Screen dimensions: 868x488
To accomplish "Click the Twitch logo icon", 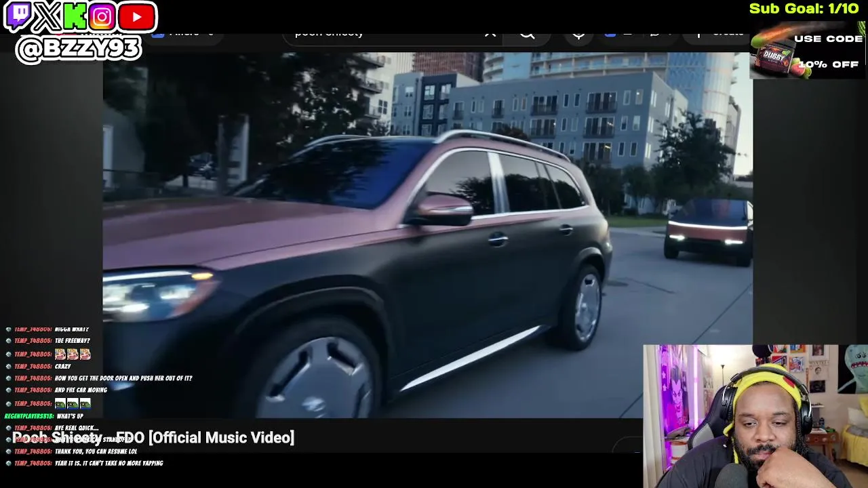I will (x=18, y=16).
